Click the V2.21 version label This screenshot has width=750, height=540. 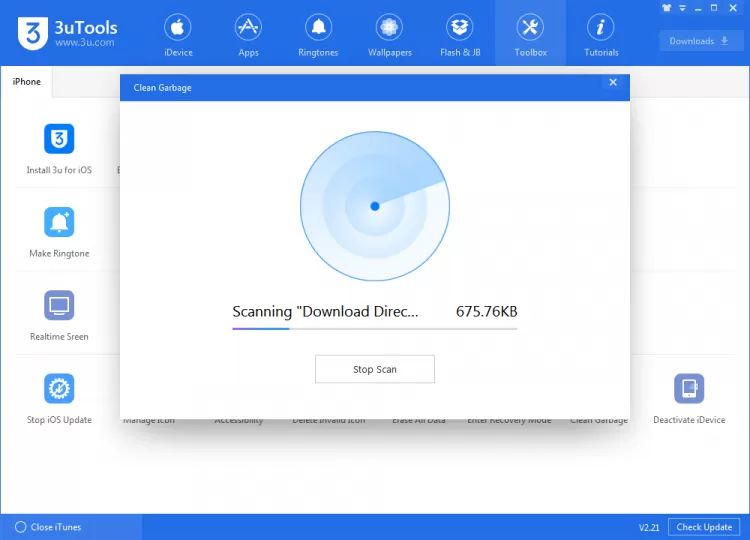649,528
